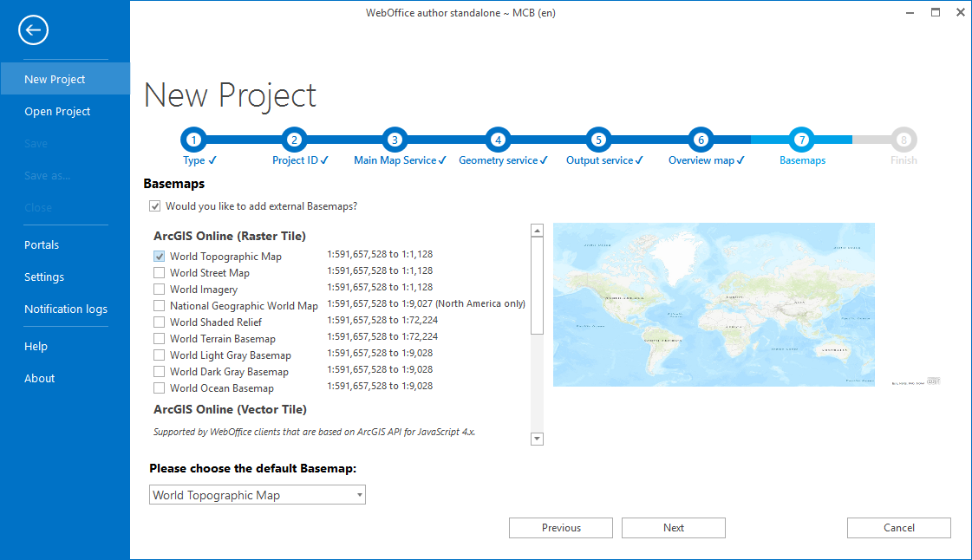972x560 pixels.
Task: Click the Next button
Action: pyautogui.click(x=673, y=527)
